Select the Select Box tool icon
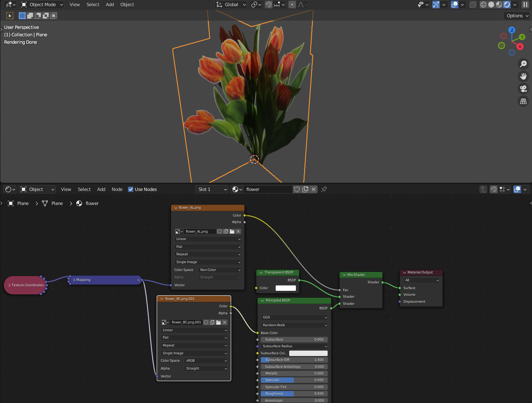The height and width of the screenshot is (403, 532). [10, 16]
